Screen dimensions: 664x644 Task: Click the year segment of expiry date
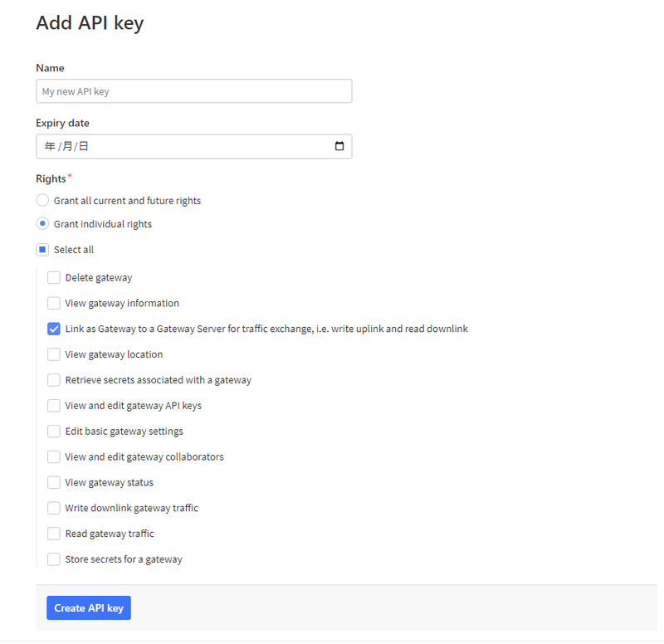tap(50, 147)
